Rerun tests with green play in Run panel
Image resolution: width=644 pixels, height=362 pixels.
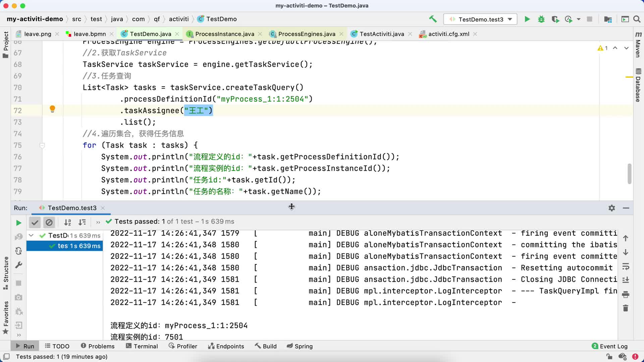tap(19, 223)
